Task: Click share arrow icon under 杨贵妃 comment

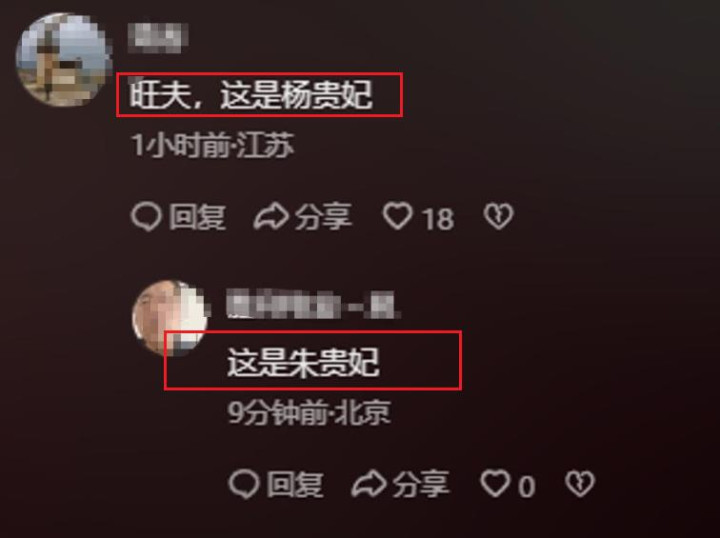Action: coord(271,217)
